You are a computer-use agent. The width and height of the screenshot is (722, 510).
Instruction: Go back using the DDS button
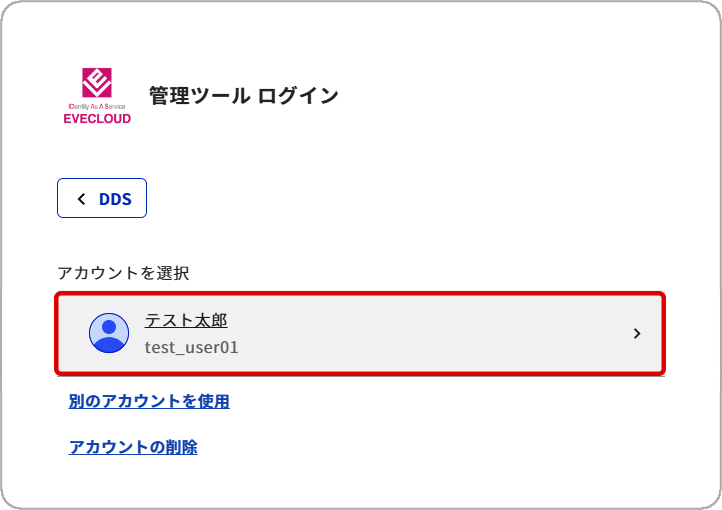[102, 198]
